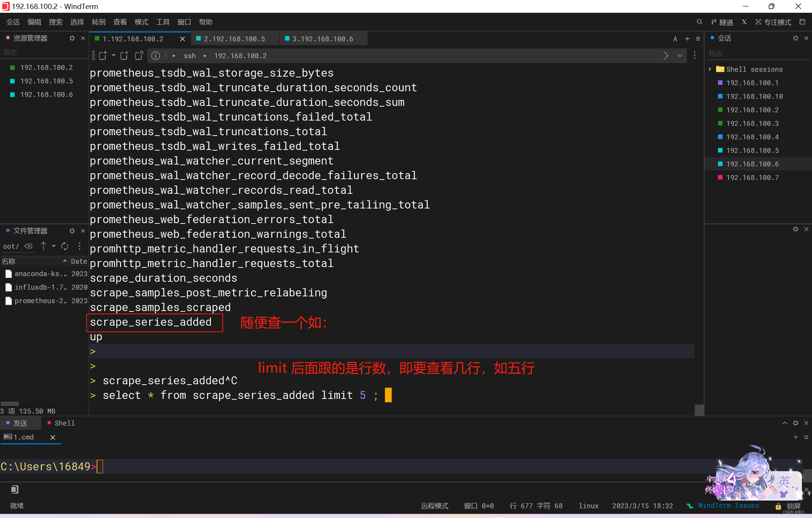Open the dropdown arrow beside the new tab icon
812x518 pixels.
114,56
